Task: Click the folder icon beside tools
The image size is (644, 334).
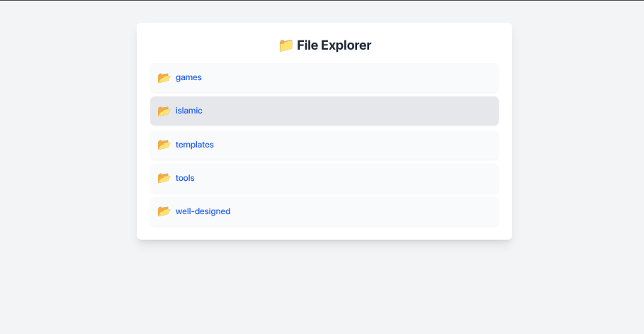Action: point(164,178)
